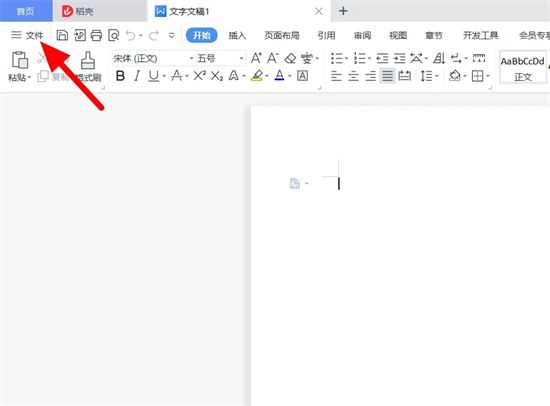Click the Print icon
The width and height of the screenshot is (550, 406).
pos(96,35)
